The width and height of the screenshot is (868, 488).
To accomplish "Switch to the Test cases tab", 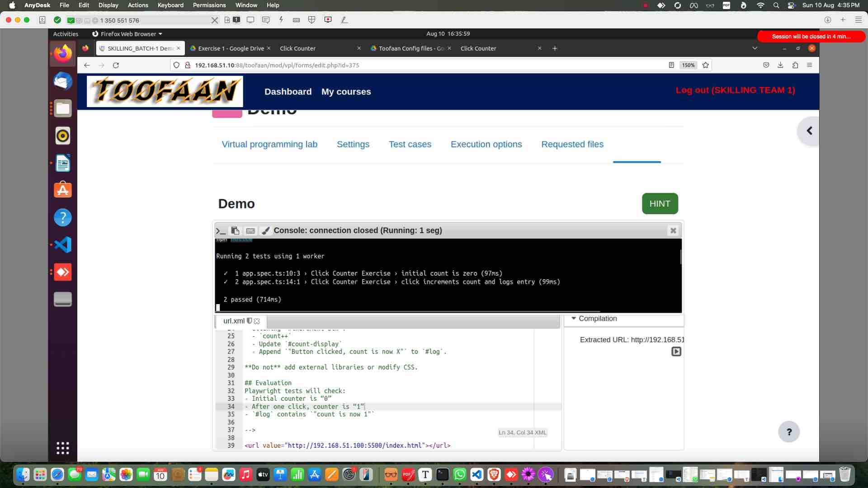I will [410, 144].
